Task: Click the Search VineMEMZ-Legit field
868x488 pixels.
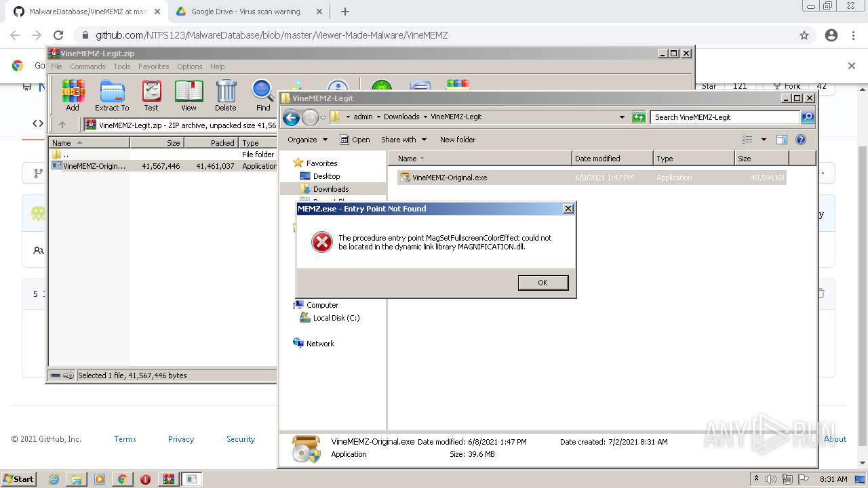Action: click(724, 117)
